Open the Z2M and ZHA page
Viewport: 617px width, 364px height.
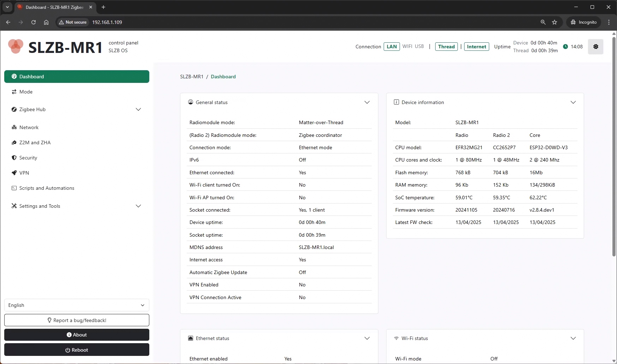(x=35, y=142)
